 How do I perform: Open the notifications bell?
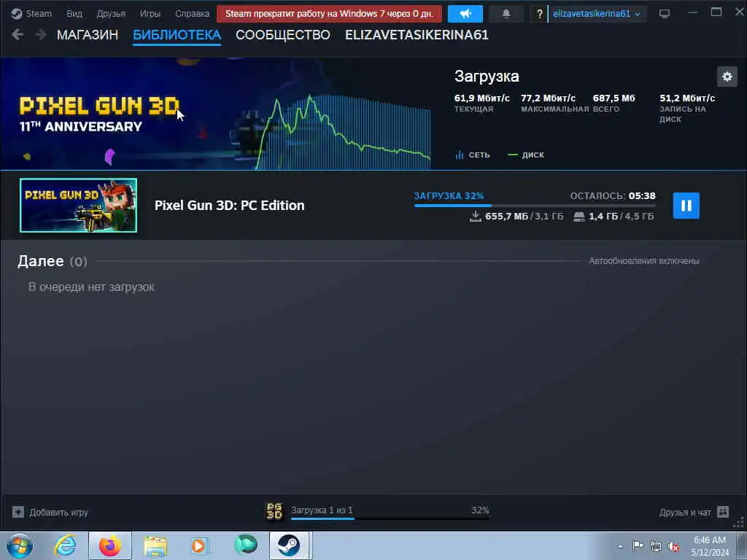click(x=506, y=14)
